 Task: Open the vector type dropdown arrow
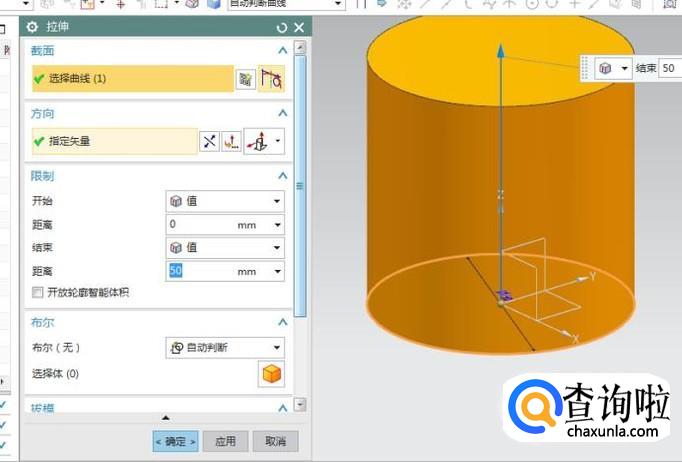pos(278,142)
